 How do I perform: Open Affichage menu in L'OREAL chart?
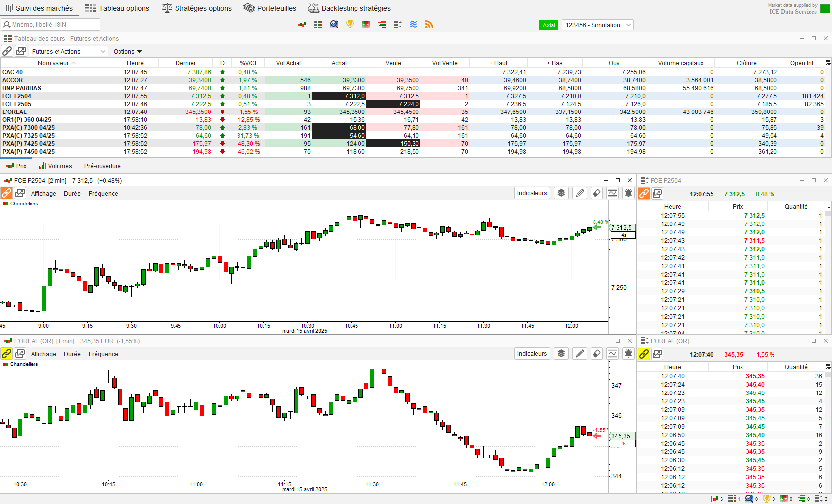point(44,354)
